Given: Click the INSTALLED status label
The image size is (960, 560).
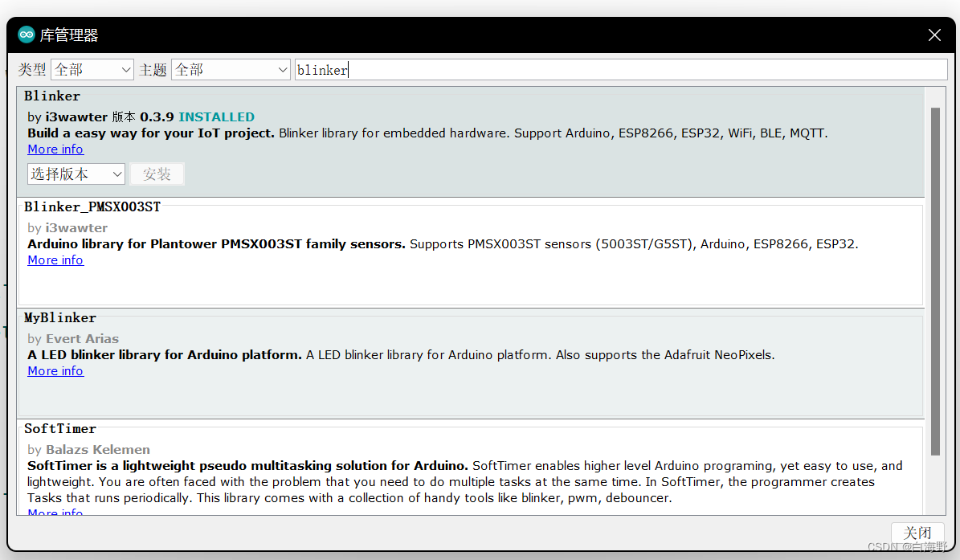Looking at the screenshot, I should pos(216,116).
